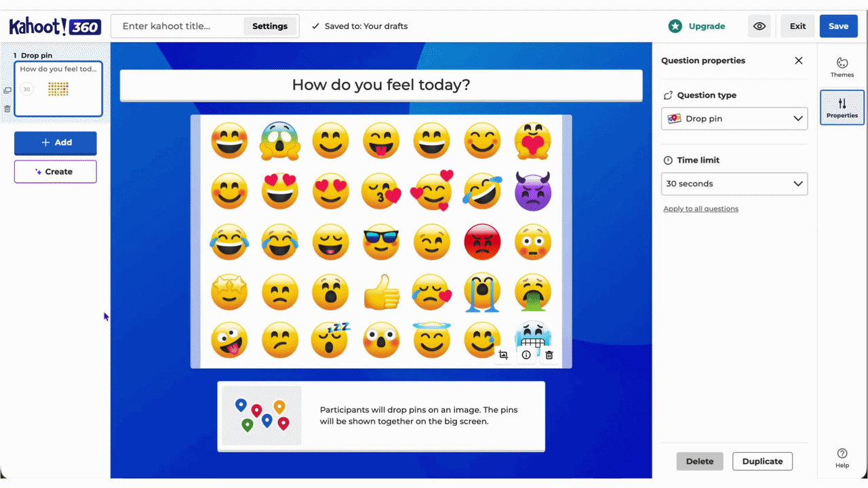This screenshot has height=488, width=868.
Task: Open image info with the circled i icon
Action: tap(526, 354)
